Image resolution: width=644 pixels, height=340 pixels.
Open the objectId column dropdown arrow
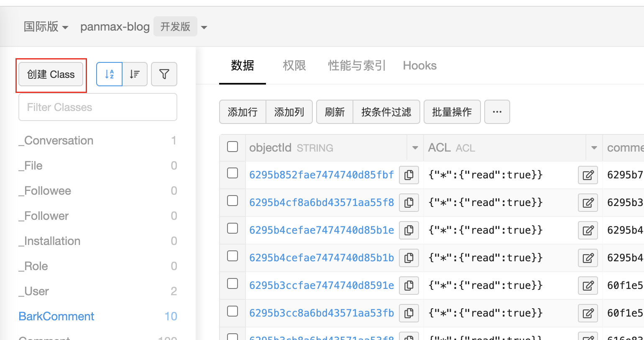415,148
